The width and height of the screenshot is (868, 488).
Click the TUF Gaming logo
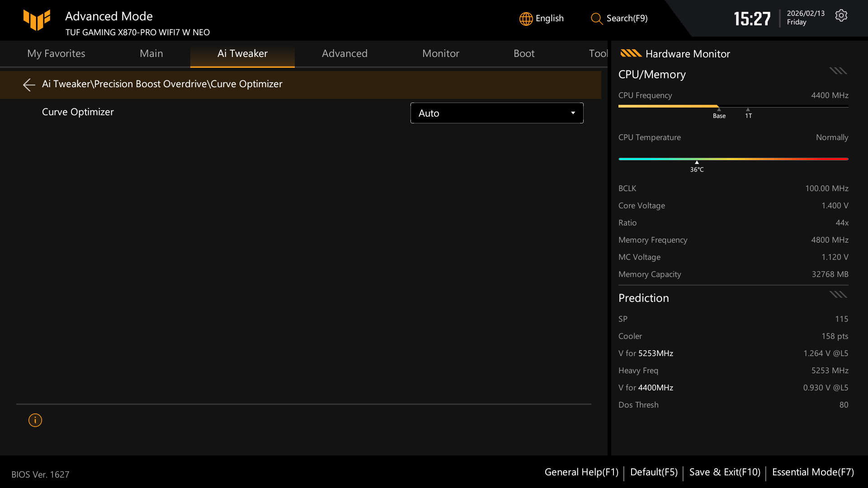click(x=37, y=20)
